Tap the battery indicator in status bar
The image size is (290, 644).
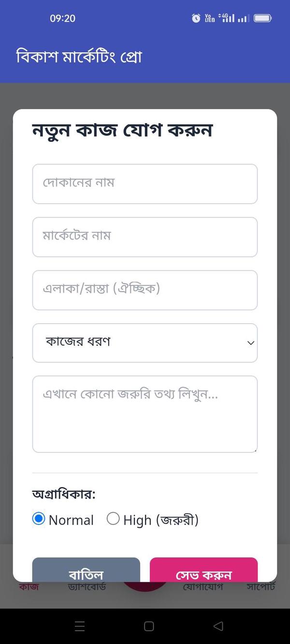coord(262,18)
